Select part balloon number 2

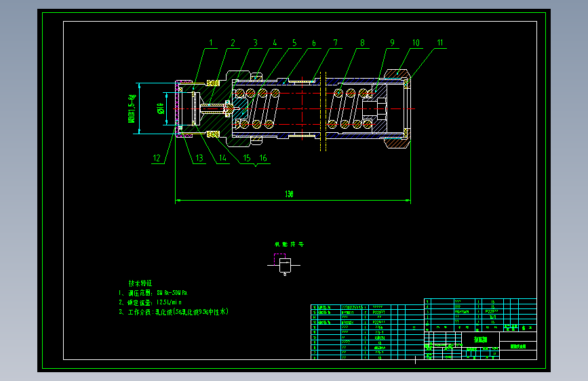click(233, 43)
